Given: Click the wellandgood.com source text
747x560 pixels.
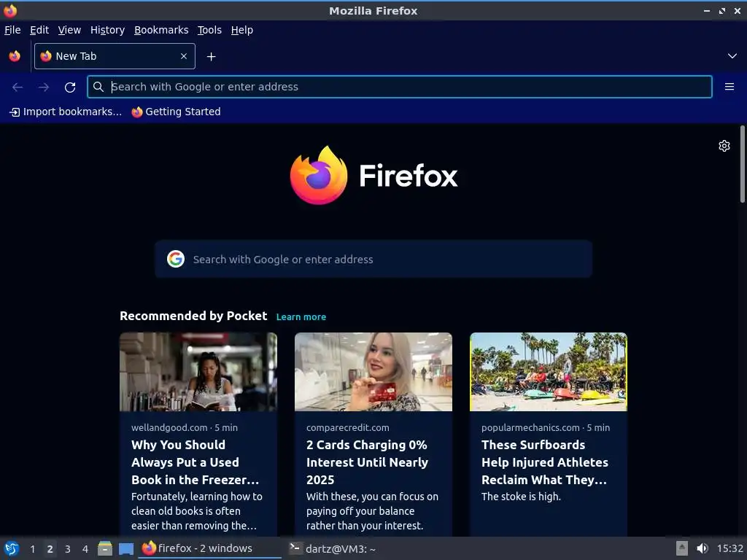Looking at the screenshot, I should [169, 427].
